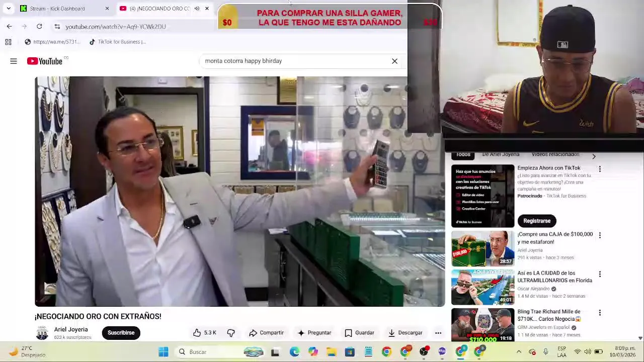Open the Chrome tab search dropdown
Viewport: 644px width, 362px height.
tap(9, 9)
